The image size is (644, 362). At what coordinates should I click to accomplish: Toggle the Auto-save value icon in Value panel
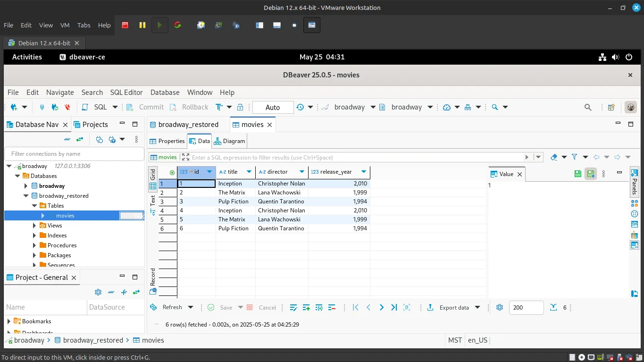point(591,174)
